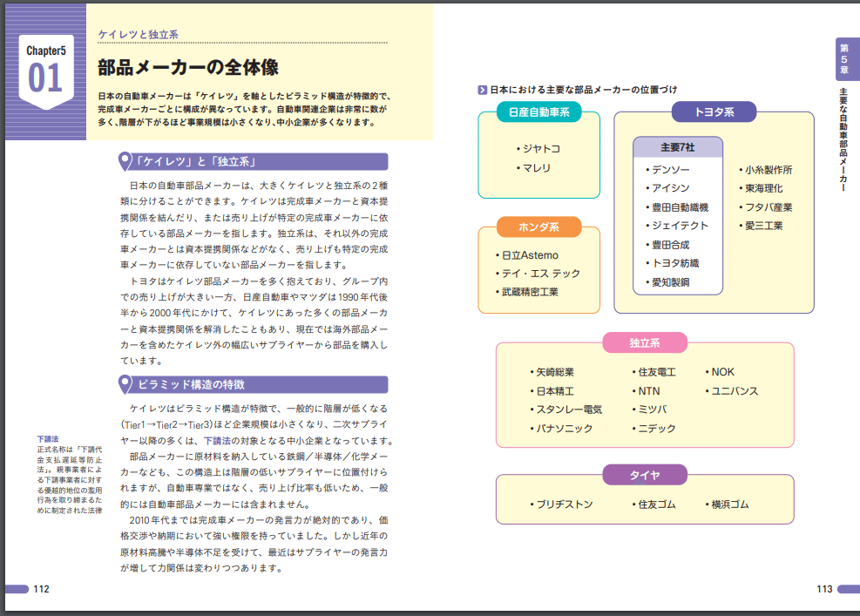Click ユニバンス entry
The width and height of the screenshot is (860, 616).
tap(735, 391)
